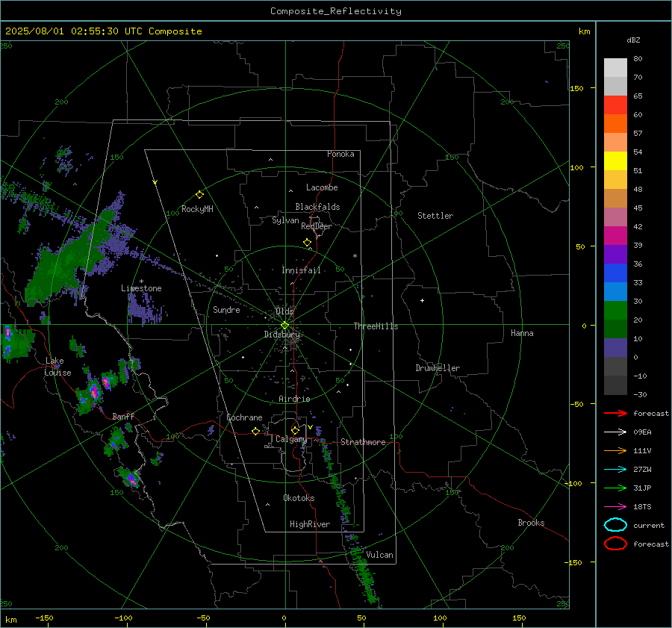Click the Sundre town label

226,310
